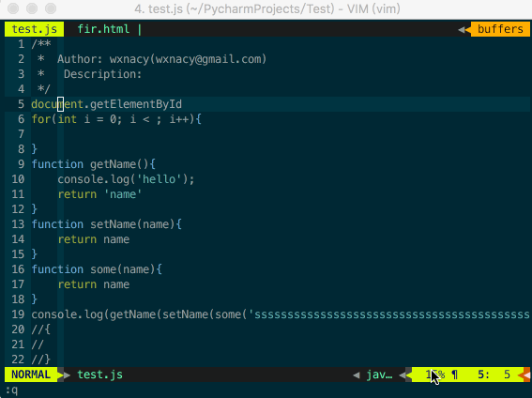Click function some(name){ line
The height and width of the screenshot is (398, 532).
[97, 269]
